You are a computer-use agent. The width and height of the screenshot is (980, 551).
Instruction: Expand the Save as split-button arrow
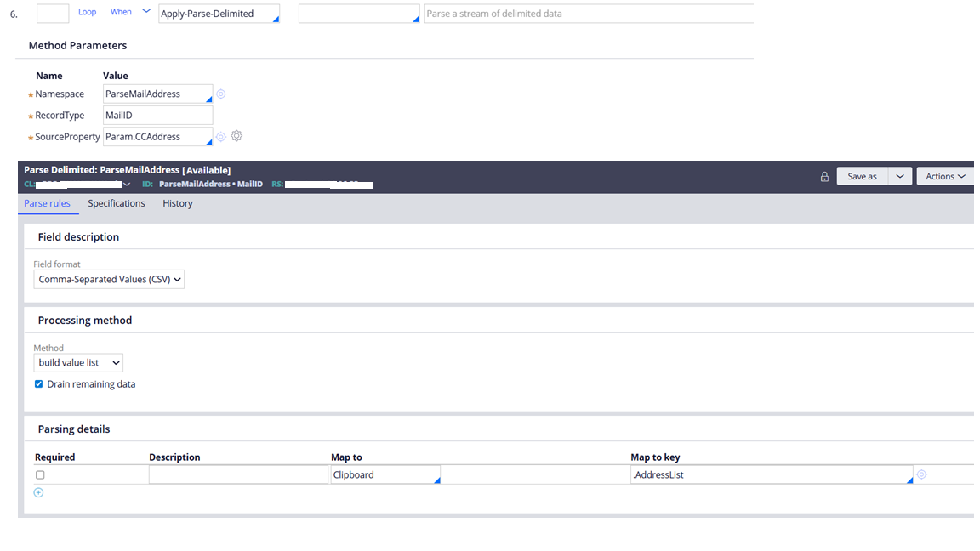point(900,176)
